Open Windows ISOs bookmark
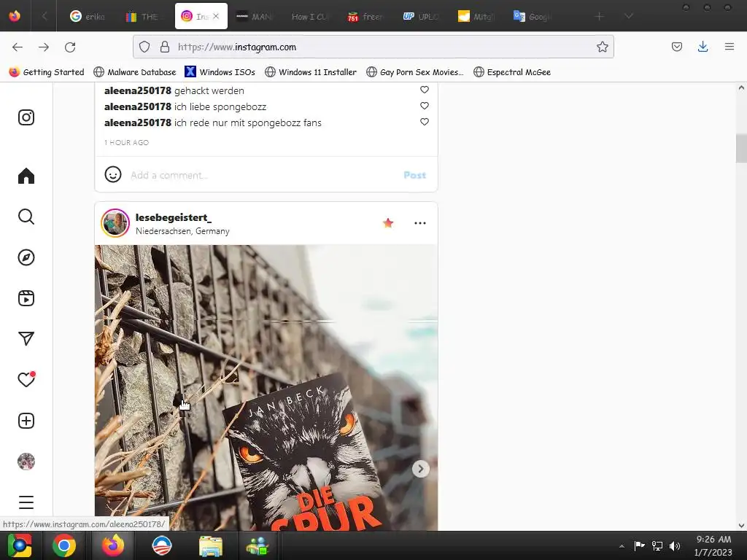 pyautogui.click(x=220, y=72)
